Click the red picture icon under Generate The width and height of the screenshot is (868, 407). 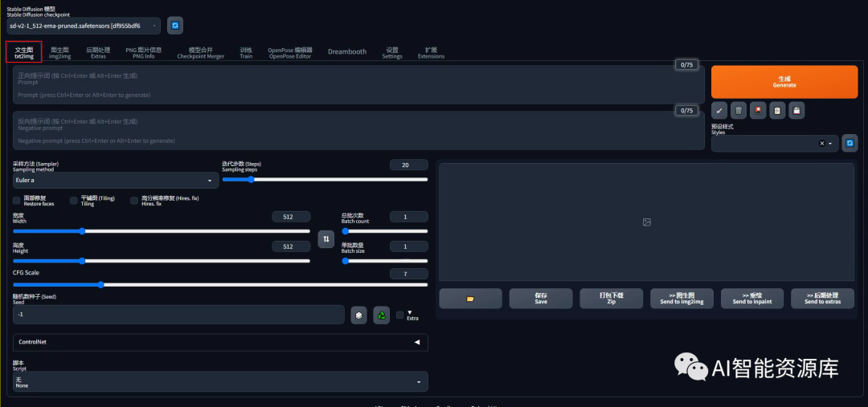[x=758, y=111]
